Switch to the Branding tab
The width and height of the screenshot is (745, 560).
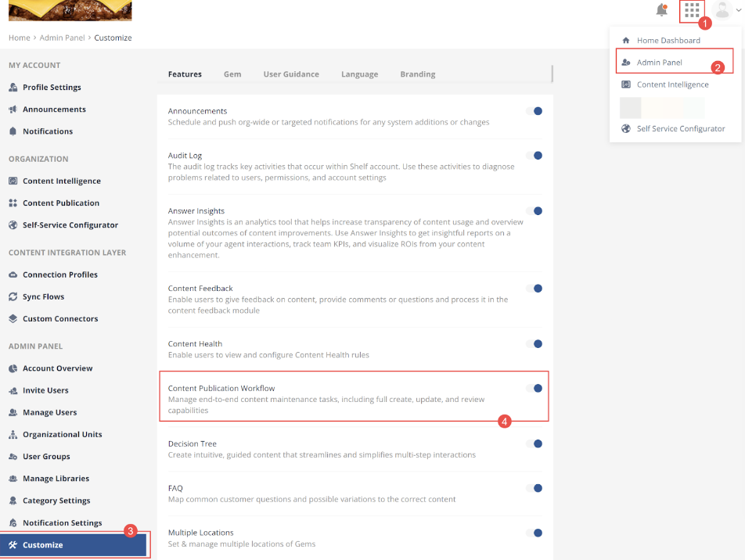tap(417, 74)
